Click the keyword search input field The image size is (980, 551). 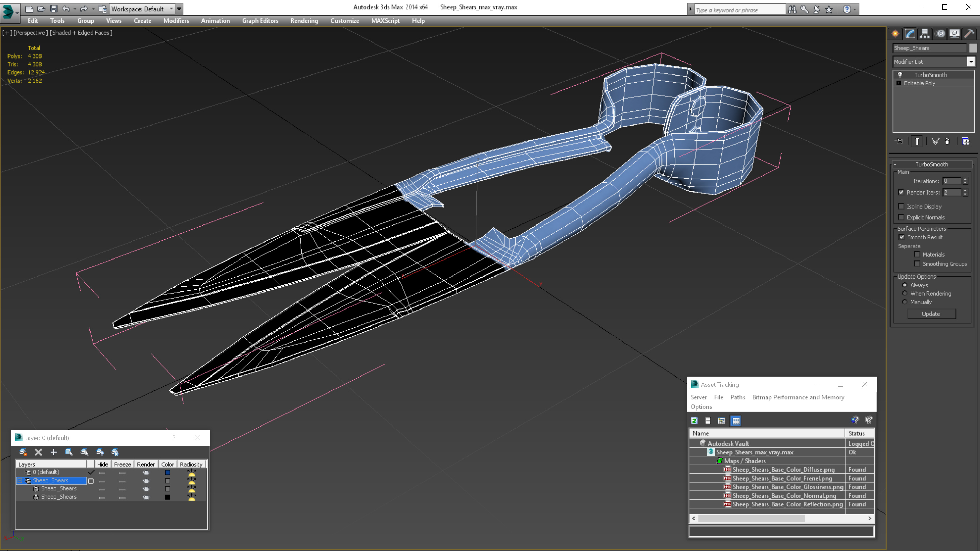[740, 10]
